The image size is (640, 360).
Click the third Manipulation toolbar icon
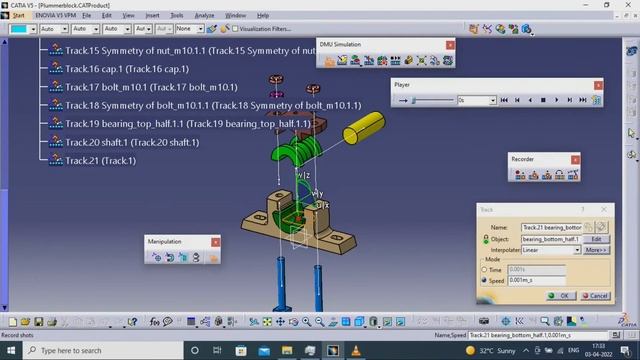point(183,257)
